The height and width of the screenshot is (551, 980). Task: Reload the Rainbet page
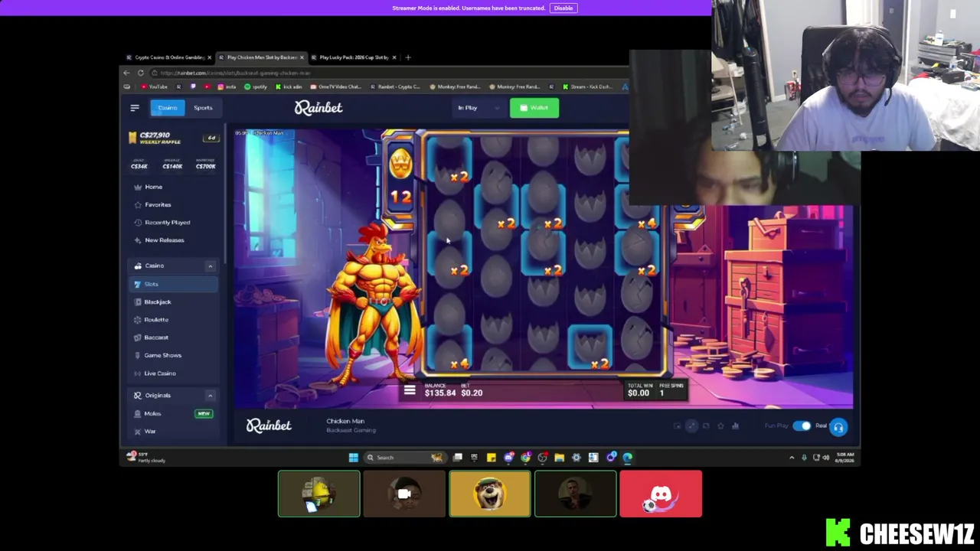tap(141, 73)
